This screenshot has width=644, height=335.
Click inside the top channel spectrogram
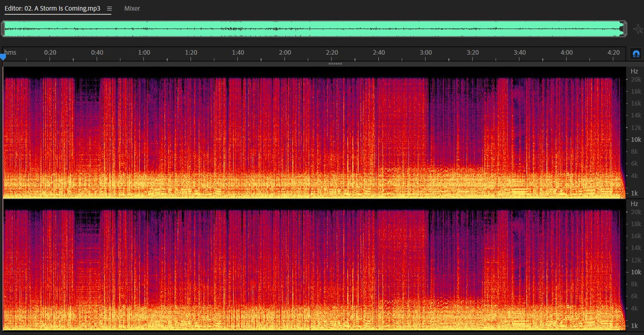click(x=314, y=132)
